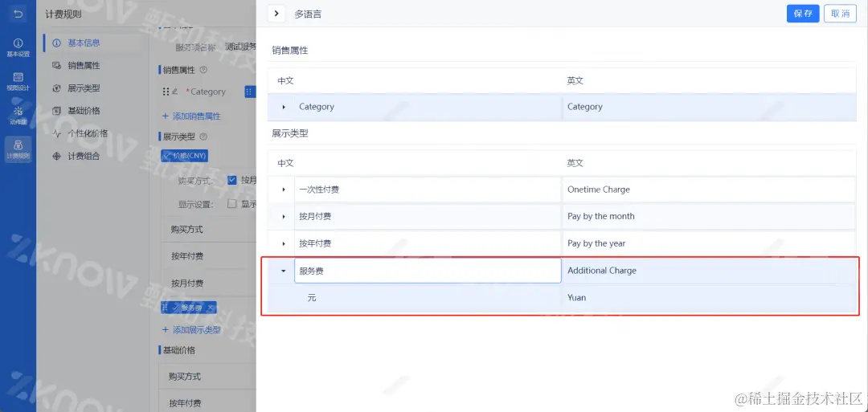Expand the 按月付费 row
Screen dimensions: 868x412
(x=284, y=216)
